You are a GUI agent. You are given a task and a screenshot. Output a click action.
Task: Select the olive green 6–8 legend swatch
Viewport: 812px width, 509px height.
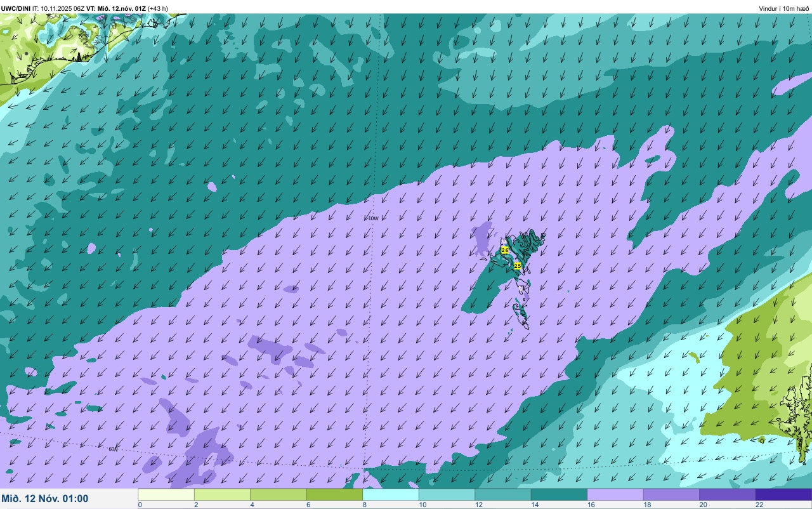pos(334,494)
